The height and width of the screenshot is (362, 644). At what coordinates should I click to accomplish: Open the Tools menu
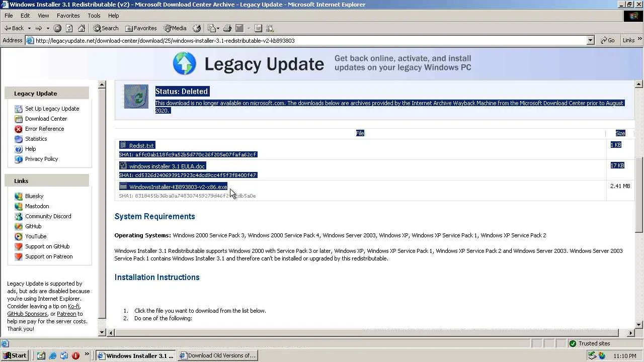(x=94, y=16)
